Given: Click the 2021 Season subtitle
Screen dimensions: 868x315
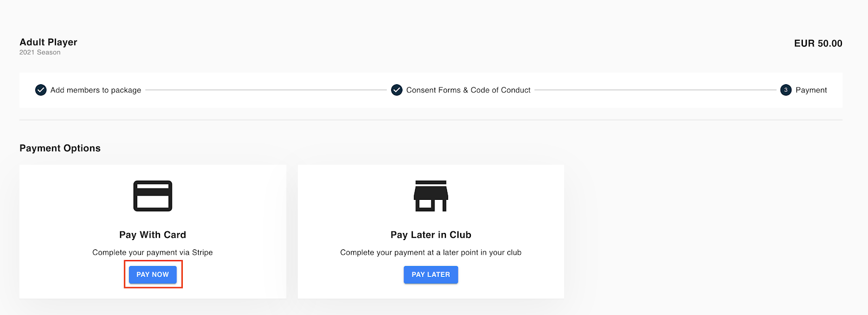Looking at the screenshot, I should [x=40, y=52].
